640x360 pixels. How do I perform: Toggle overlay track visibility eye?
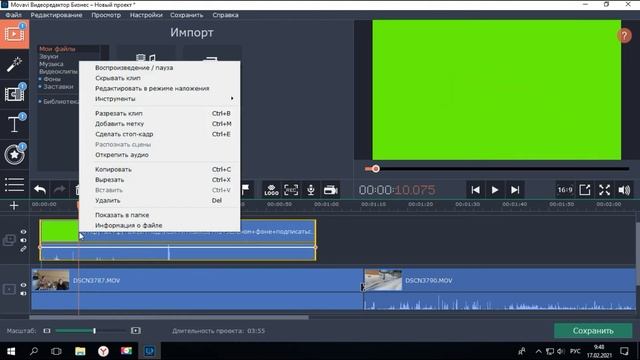click(23, 232)
